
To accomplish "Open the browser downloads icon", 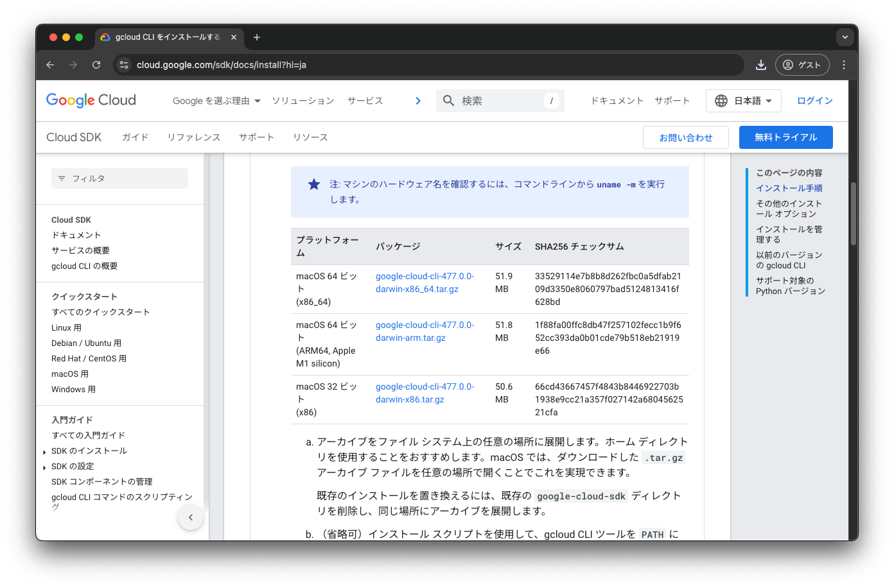I will (x=761, y=65).
